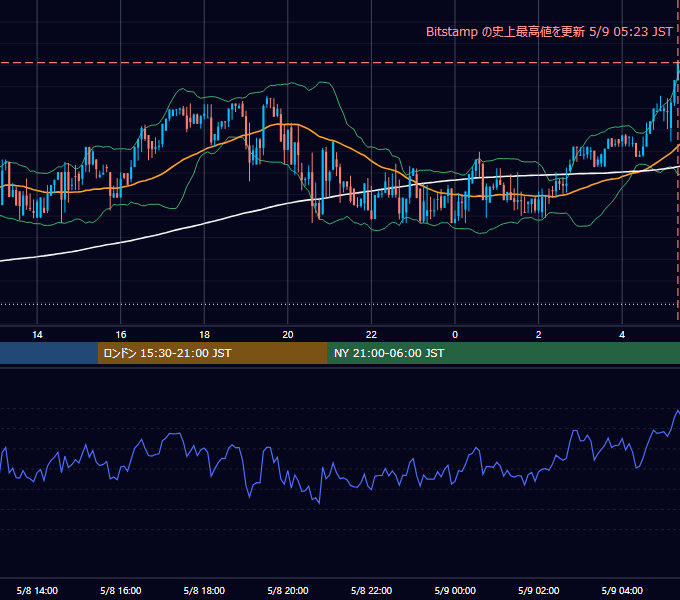This screenshot has height=600, width=680.
Task: Click the red dashed all-time-high horizontal line
Action: (x=338, y=63)
